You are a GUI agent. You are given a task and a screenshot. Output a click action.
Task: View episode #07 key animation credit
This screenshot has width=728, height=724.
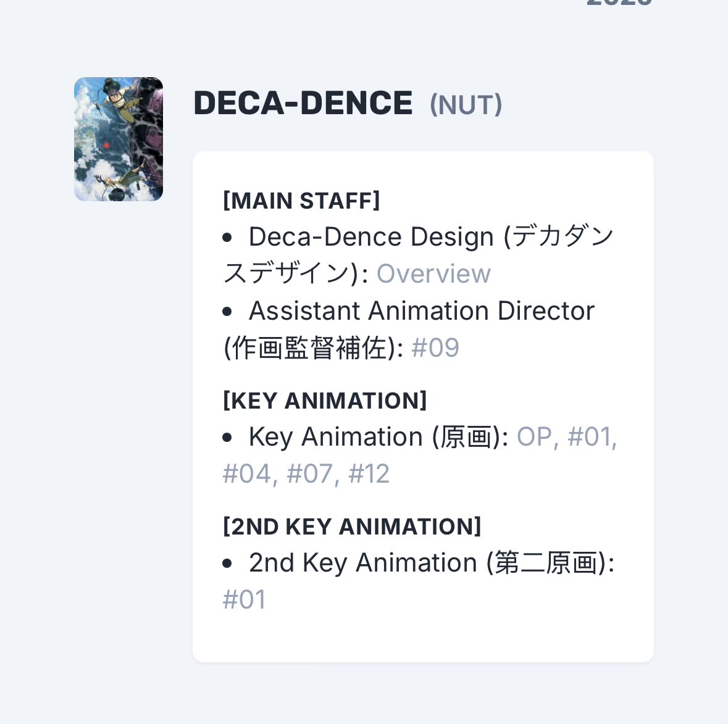311,474
